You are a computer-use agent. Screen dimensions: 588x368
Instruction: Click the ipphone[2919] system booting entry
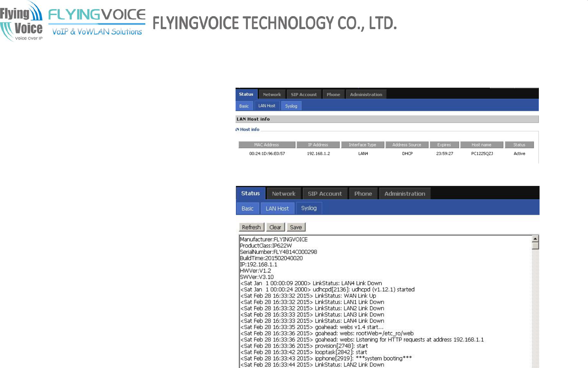326,359
